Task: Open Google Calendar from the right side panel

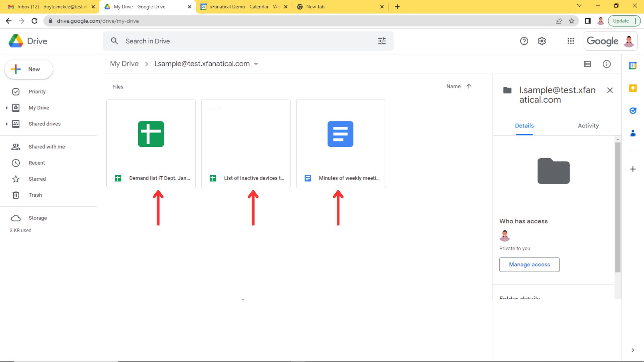Action: click(633, 66)
